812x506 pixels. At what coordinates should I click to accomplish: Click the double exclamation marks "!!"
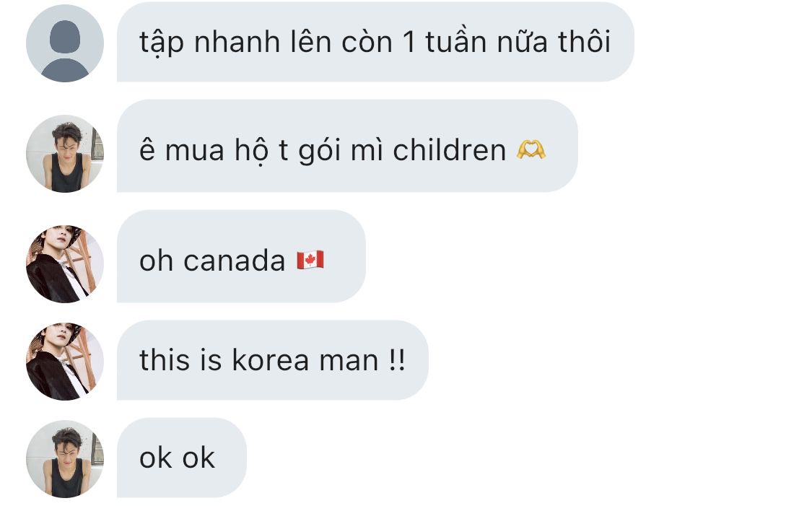[x=397, y=360]
